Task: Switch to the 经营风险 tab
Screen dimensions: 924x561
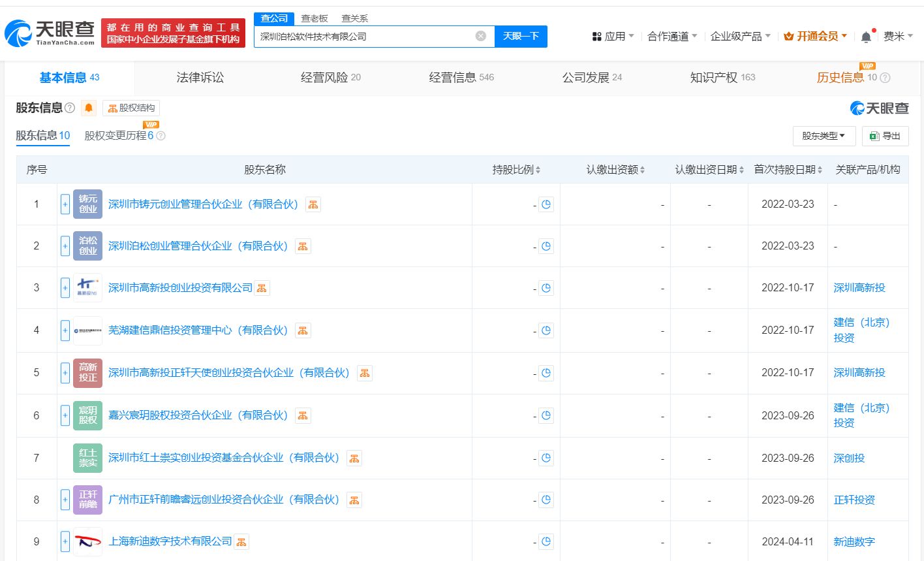Action: 331,78
